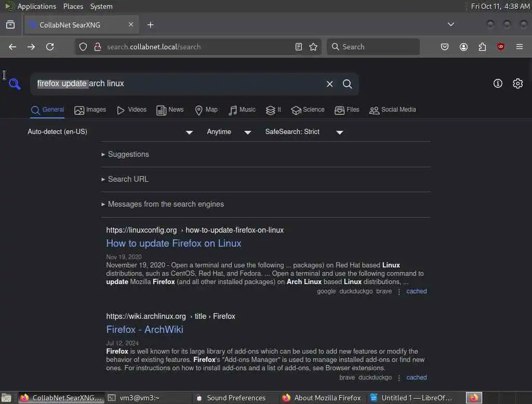This screenshot has width=532, height=404.
Task: Open the list all tabs chevron
Action: (x=451, y=24)
